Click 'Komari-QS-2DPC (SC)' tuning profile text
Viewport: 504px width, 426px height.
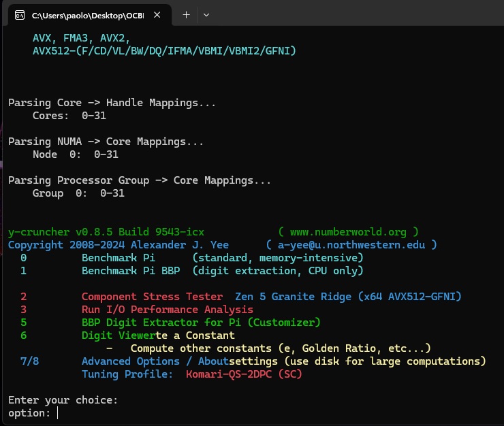tap(244, 374)
